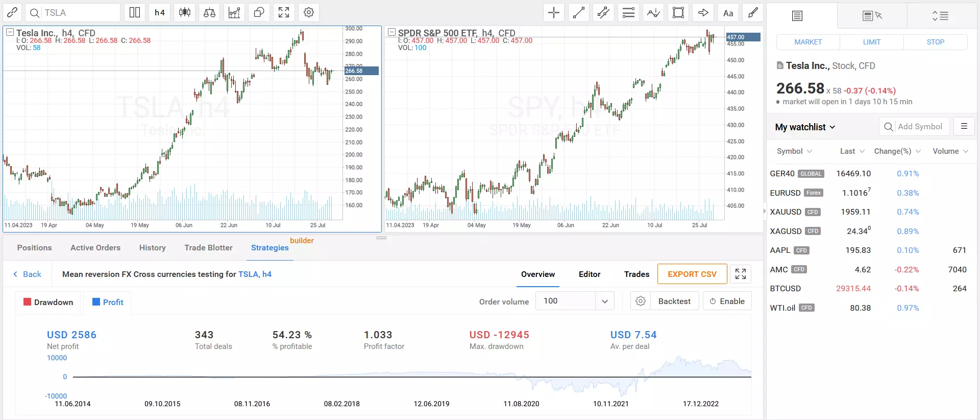Toggle the Profit series

point(108,302)
